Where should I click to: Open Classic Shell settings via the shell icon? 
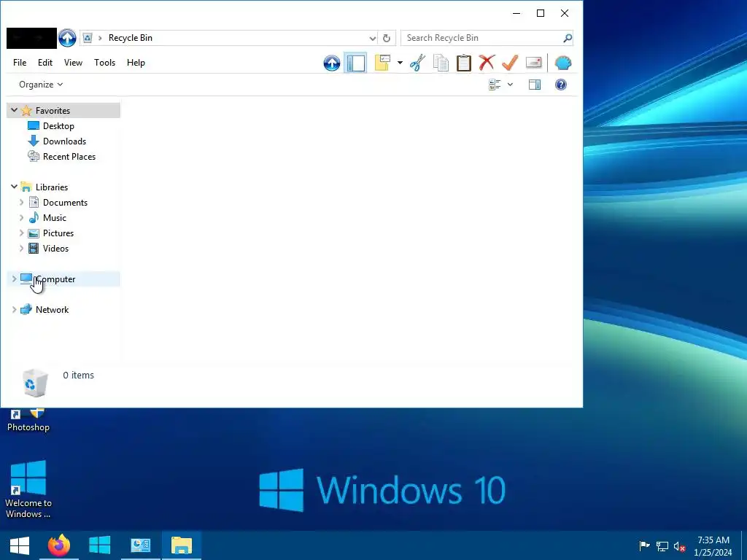[x=563, y=63]
